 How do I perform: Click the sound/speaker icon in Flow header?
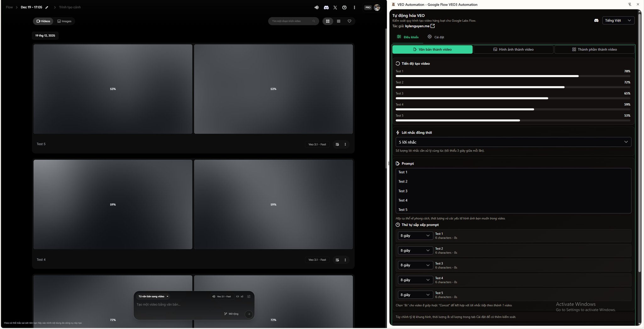pos(316,8)
